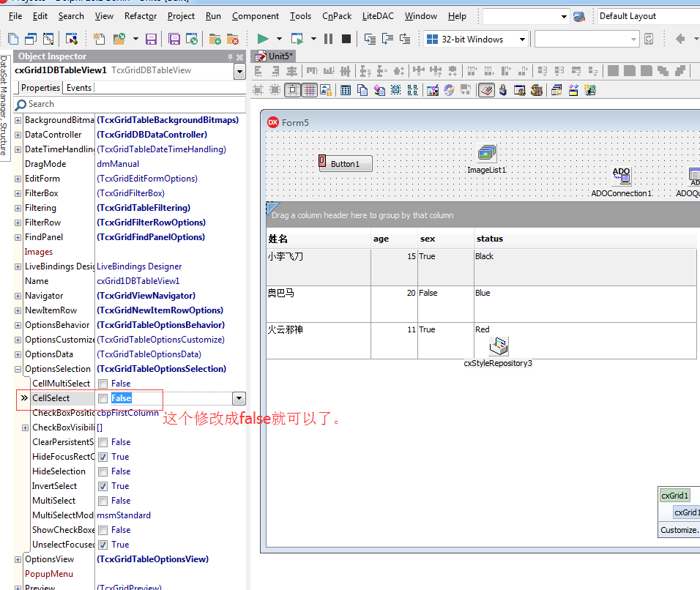This screenshot has width=700, height=590.
Task: Toggle the CellSelect checkbox
Action: click(x=103, y=398)
